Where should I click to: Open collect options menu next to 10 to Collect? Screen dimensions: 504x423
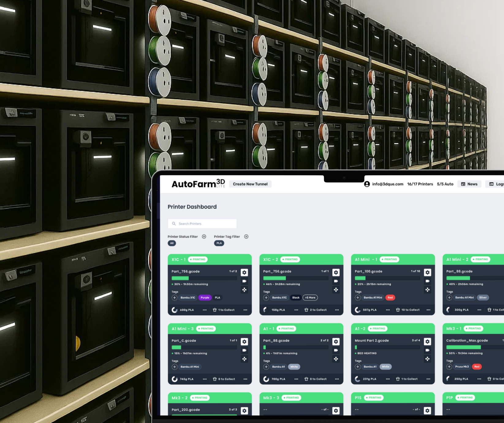pyautogui.click(x=429, y=310)
